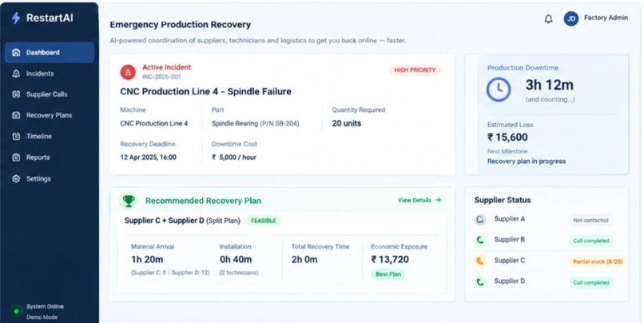This screenshot has width=644, height=323.
Task: Click the Supplier Status heading
Action: point(503,200)
